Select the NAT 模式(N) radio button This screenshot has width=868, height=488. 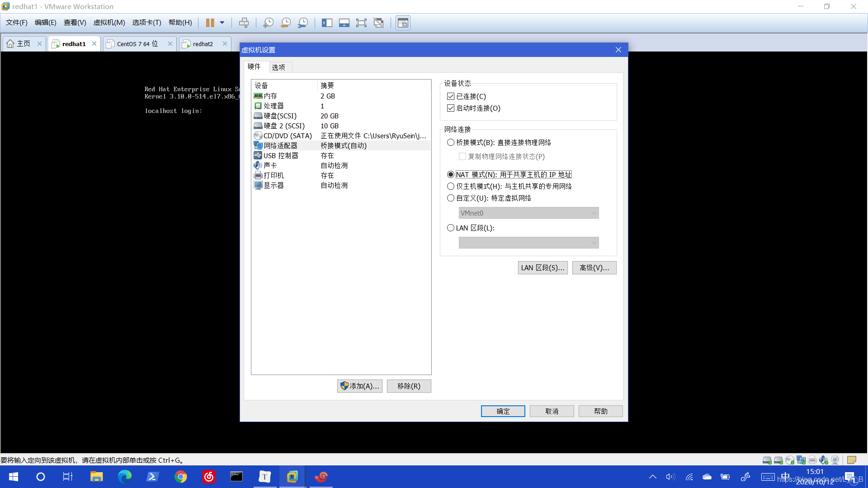[x=450, y=174]
